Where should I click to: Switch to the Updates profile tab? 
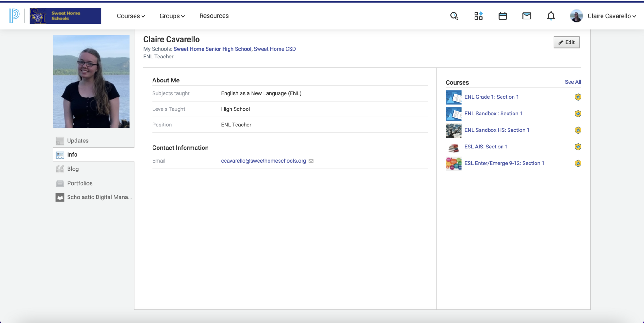[78, 141]
